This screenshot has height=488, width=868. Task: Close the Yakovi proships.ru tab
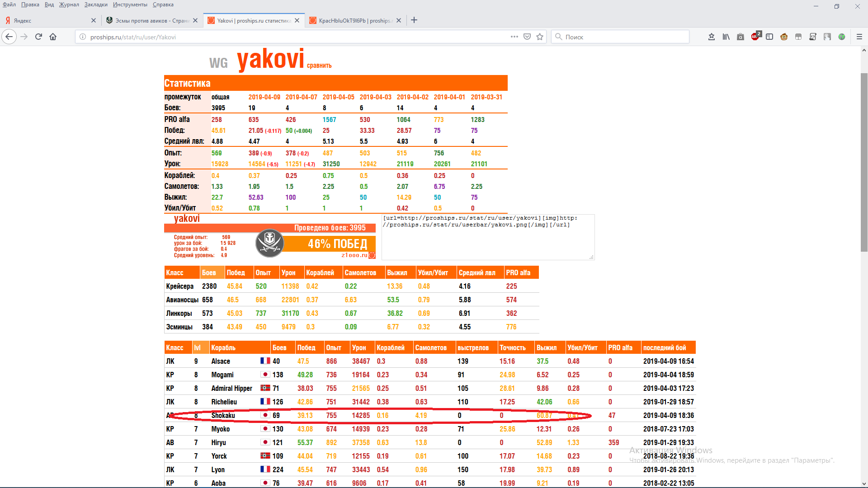pyautogui.click(x=297, y=20)
